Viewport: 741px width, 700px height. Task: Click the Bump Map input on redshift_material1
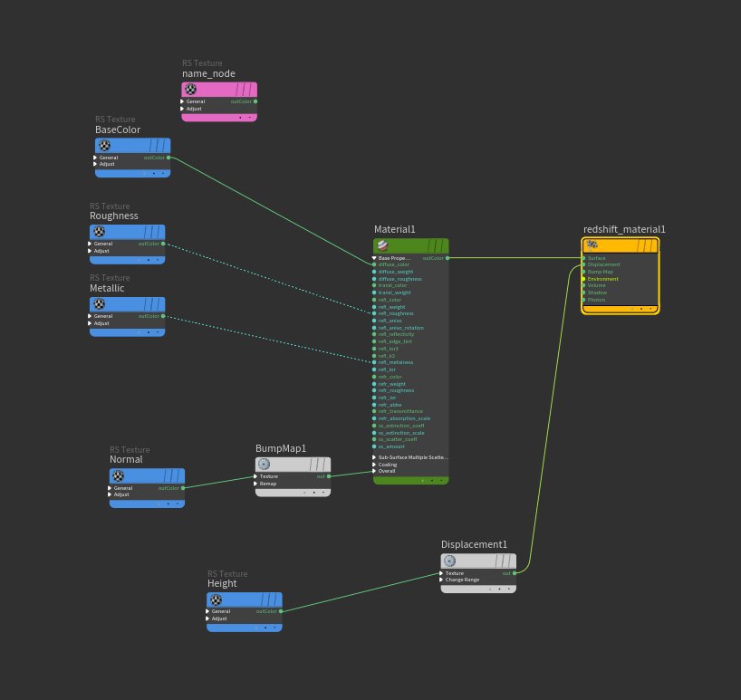(x=584, y=272)
